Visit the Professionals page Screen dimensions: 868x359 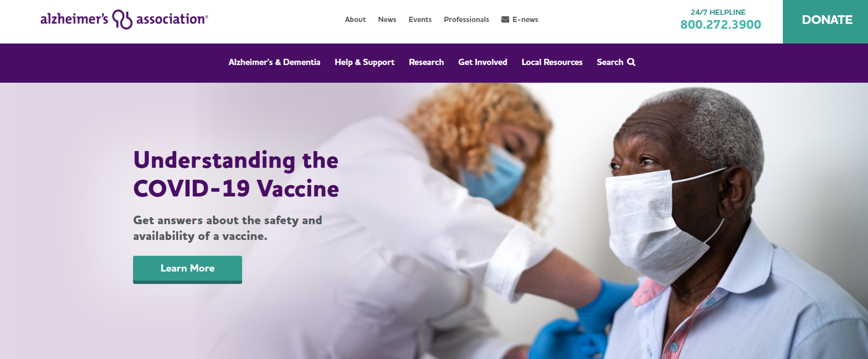(x=467, y=20)
